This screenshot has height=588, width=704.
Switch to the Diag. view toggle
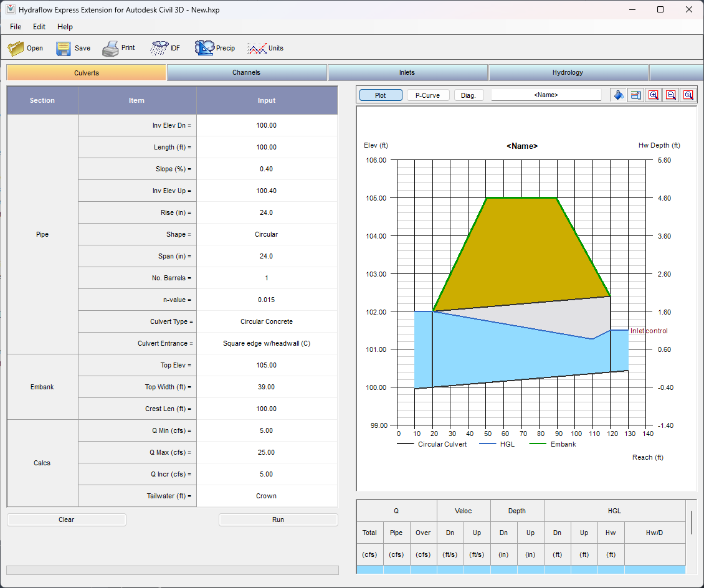tap(469, 95)
